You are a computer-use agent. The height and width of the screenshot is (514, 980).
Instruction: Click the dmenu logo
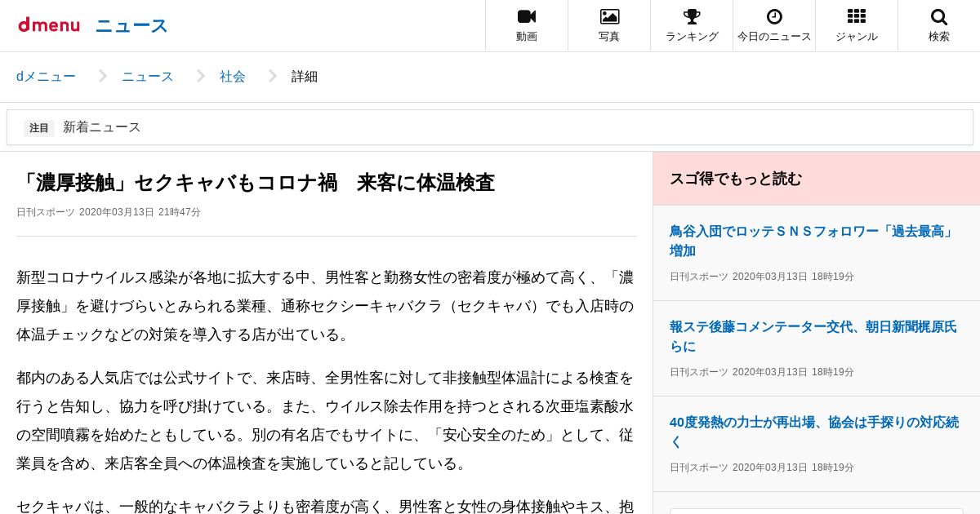click(49, 25)
